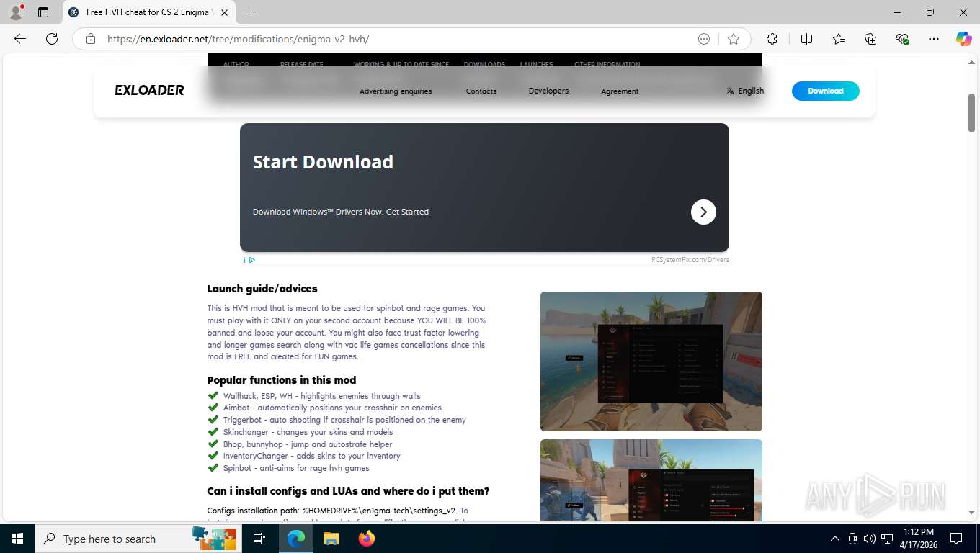Open the tab actions menu icon
The height and width of the screenshot is (553, 980).
coord(43,12)
